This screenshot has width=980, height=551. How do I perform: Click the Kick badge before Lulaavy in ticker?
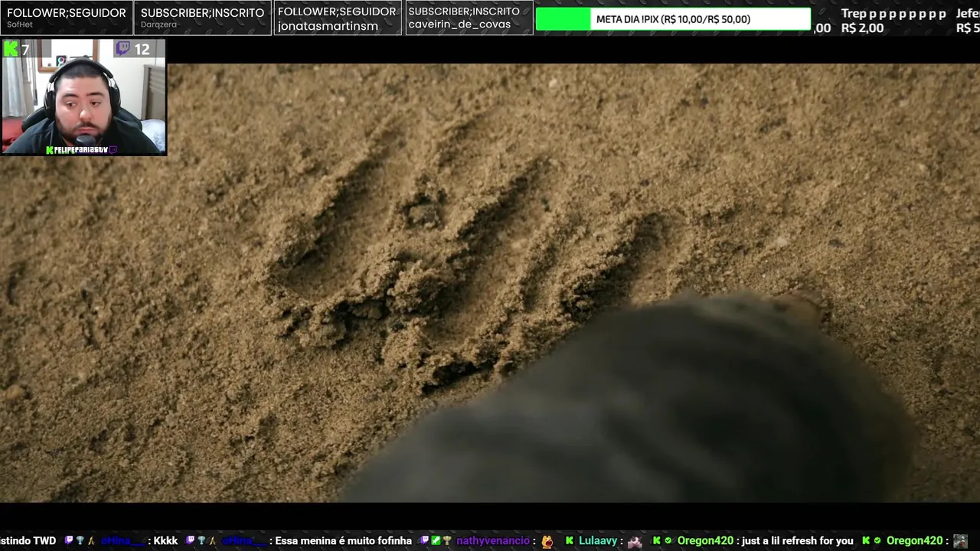point(570,541)
